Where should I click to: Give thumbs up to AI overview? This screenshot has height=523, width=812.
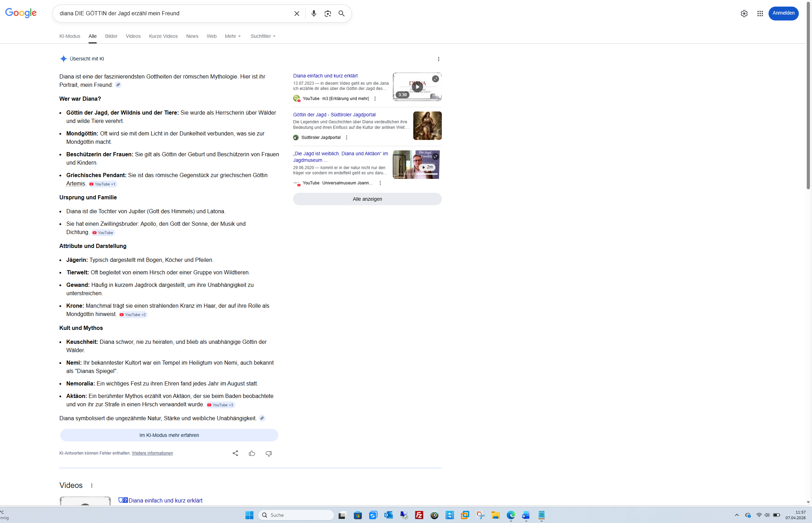(x=252, y=453)
